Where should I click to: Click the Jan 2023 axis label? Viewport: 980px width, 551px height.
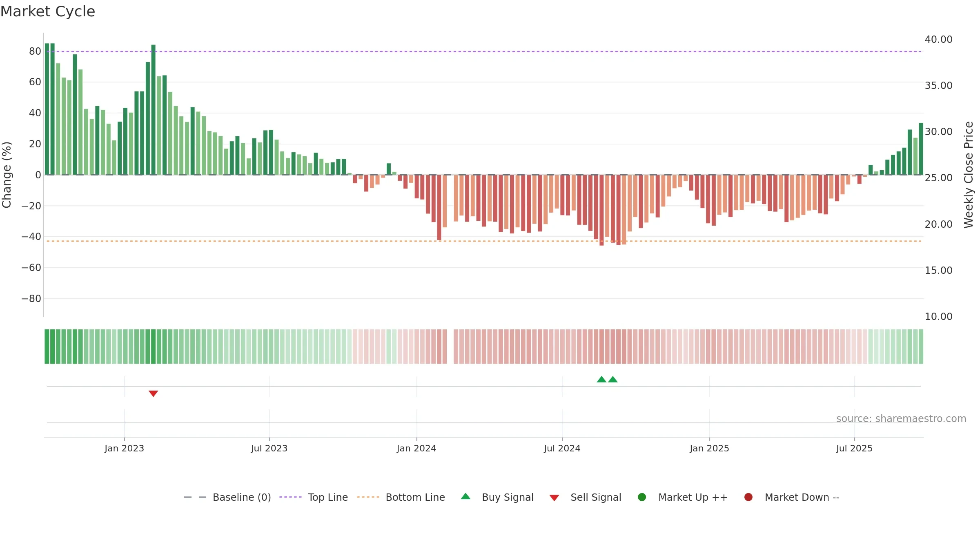pyautogui.click(x=124, y=448)
